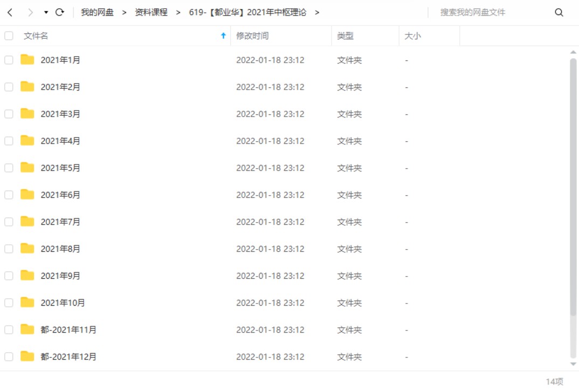Check the box for 2021年9月
579x392 pixels.
click(x=9, y=276)
